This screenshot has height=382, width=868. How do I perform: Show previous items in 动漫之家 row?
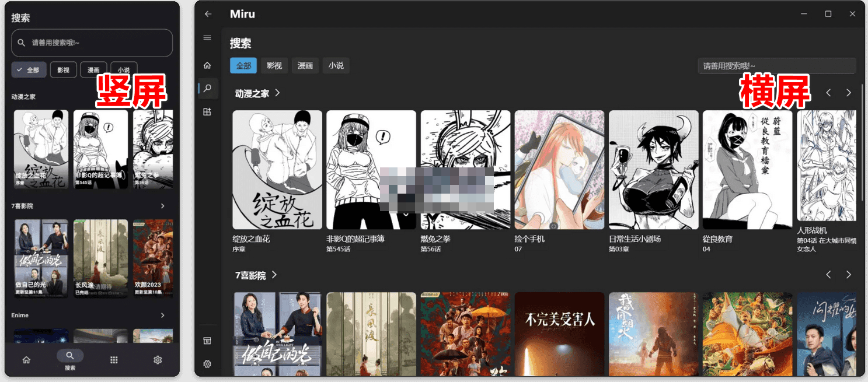pos(828,93)
